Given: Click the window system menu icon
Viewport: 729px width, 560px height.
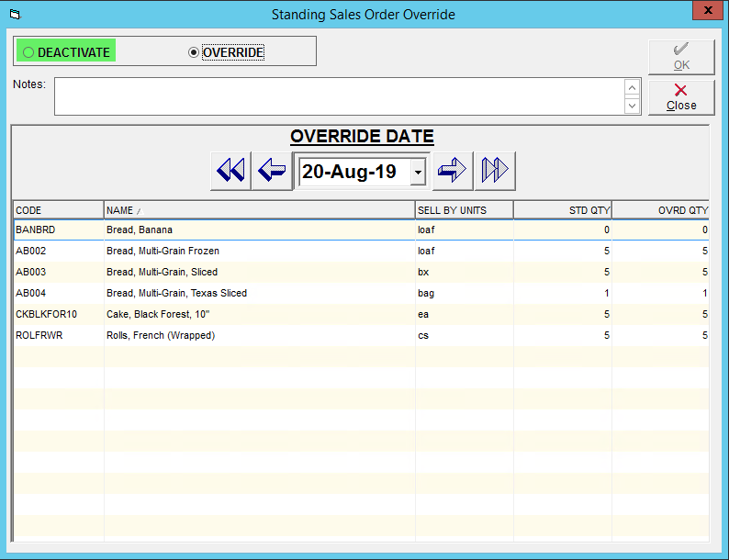Looking at the screenshot, I should click(15, 15).
